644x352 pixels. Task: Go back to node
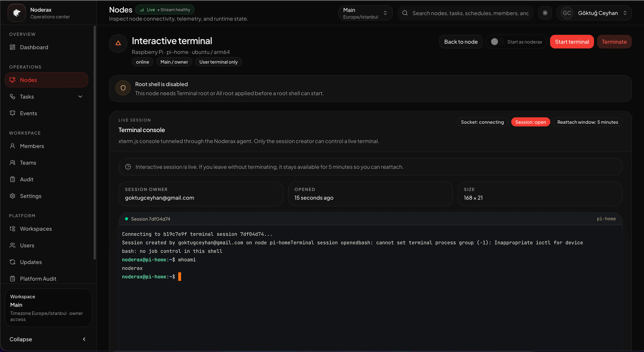[461, 42]
